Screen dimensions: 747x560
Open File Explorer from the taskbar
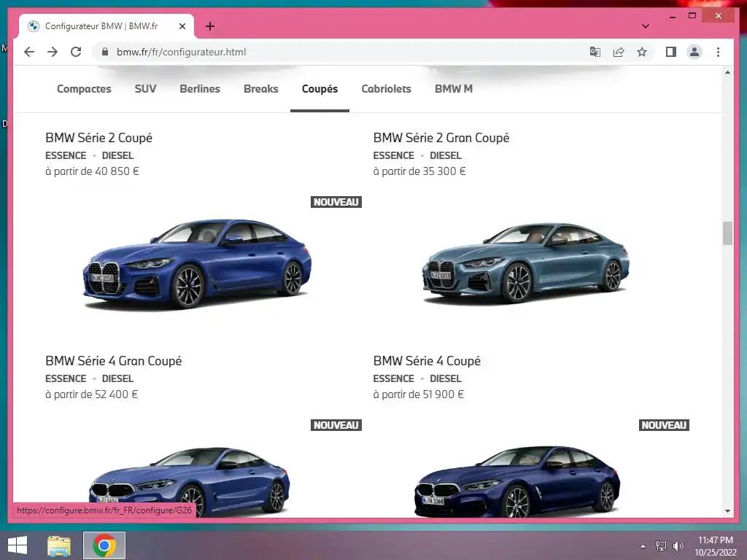point(59,545)
